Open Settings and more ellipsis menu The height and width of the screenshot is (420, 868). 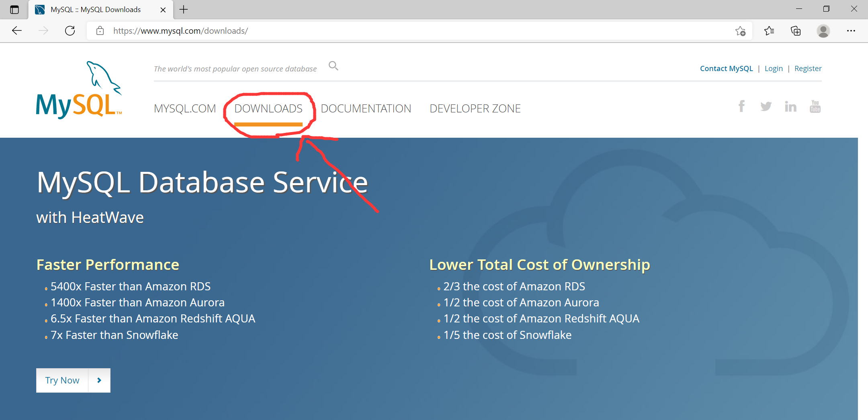(x=851, y=31)
